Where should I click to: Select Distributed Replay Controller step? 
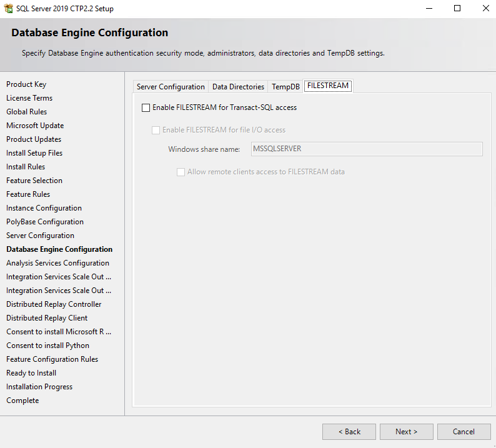pyautogui.click(x=54, y=304)
